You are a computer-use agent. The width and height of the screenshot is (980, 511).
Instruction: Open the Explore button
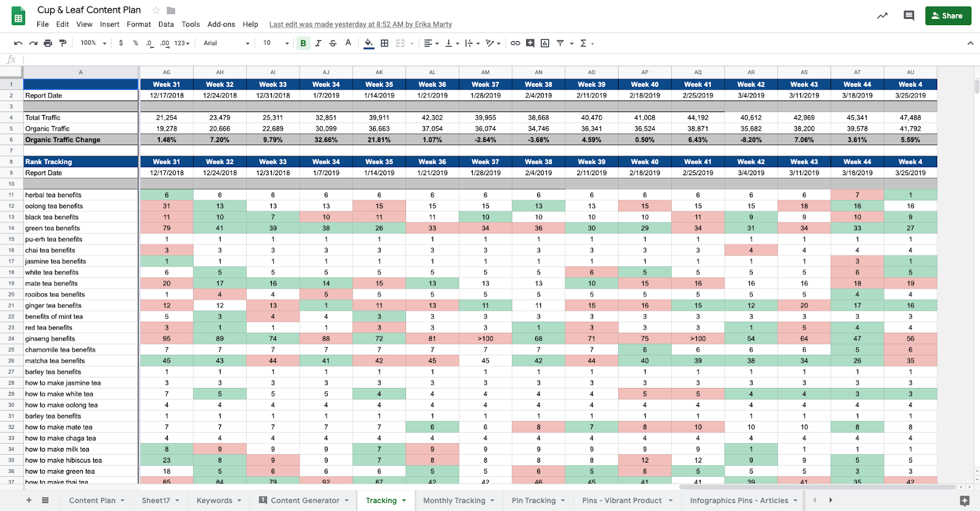click(x=965, y=501)
